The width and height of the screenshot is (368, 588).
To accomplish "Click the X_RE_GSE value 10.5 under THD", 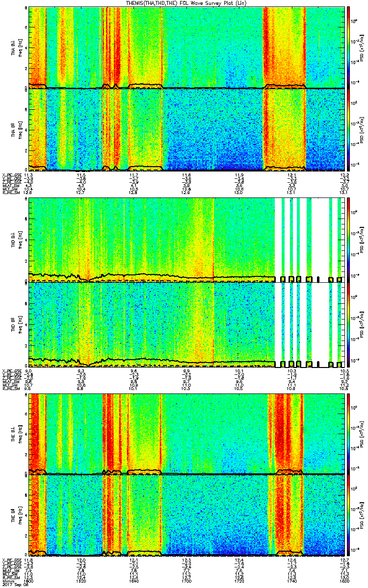I will pos(344,371).
